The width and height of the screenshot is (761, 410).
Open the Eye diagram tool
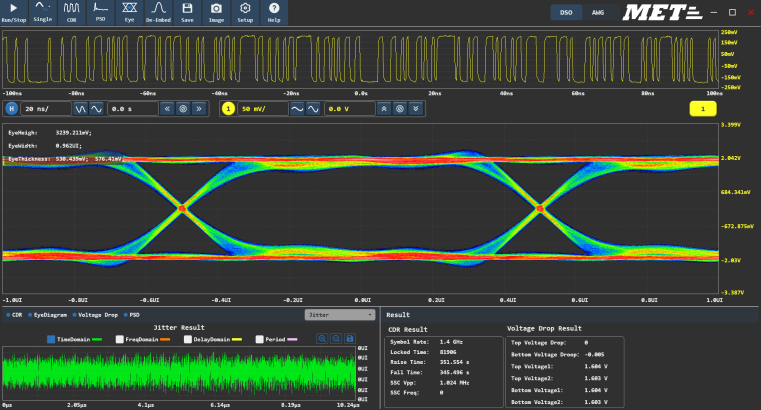click(129, 8)
